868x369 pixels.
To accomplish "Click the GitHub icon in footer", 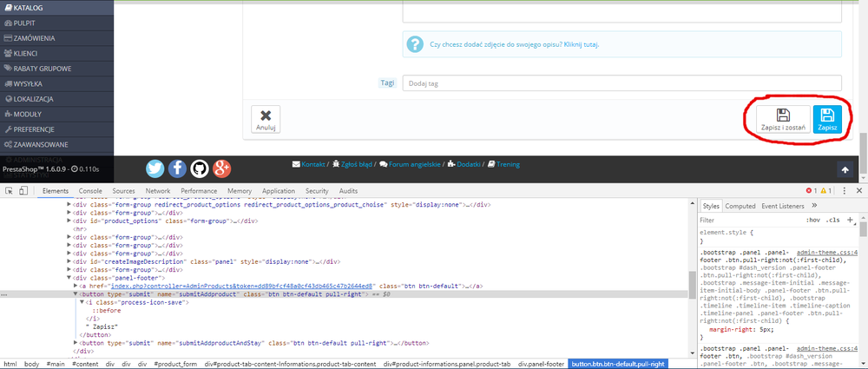I will point(200,168).
